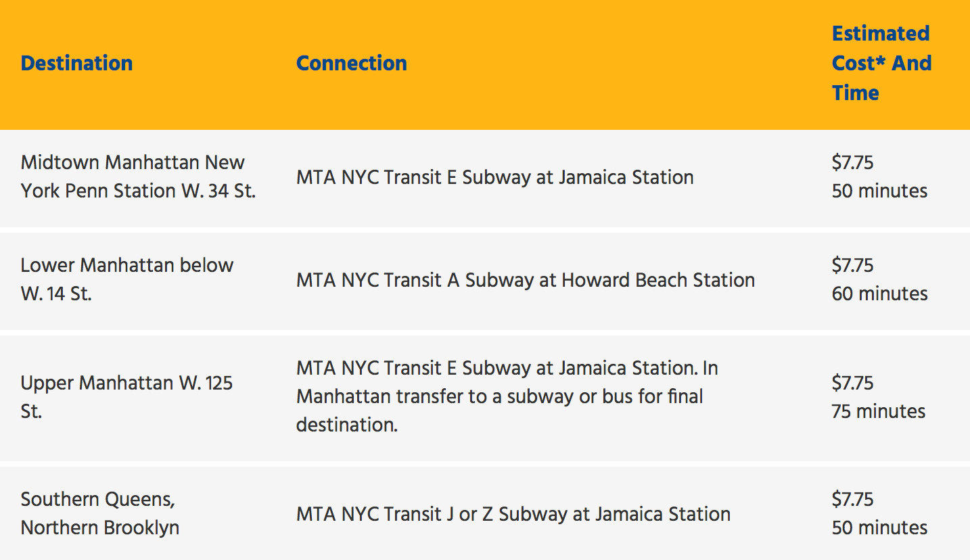970x560 pixels.
Task: Click the E Subway connection in Midtown Manhattan row
Action: point(494,177)
